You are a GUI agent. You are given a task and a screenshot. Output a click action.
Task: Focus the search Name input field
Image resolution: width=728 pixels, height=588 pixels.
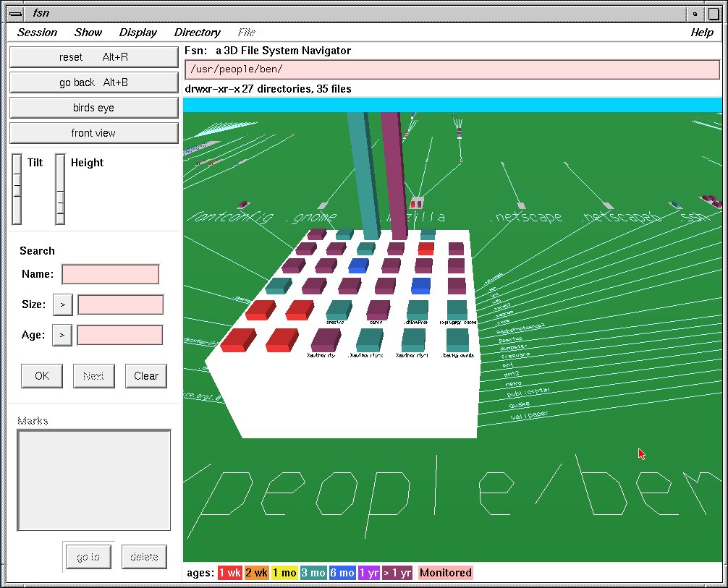[x=111, y=274]
